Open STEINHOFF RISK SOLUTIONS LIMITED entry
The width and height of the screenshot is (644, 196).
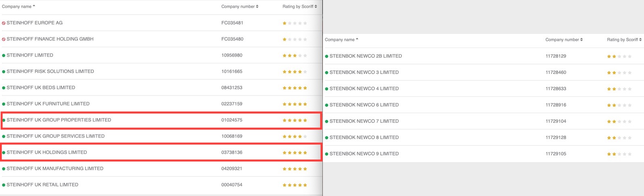point(50,71)
